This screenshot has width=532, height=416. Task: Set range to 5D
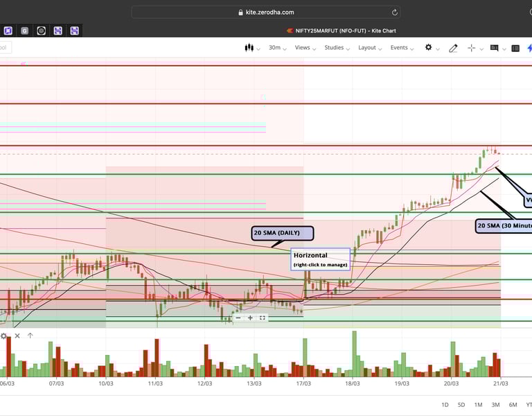[x=461, y=405]
